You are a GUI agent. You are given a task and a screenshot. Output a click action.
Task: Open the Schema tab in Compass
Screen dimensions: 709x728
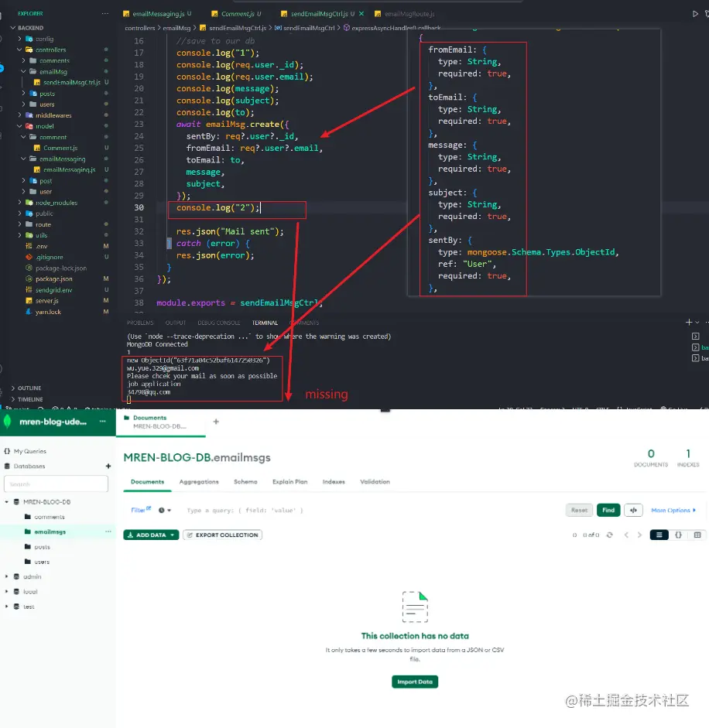point(245,481)
